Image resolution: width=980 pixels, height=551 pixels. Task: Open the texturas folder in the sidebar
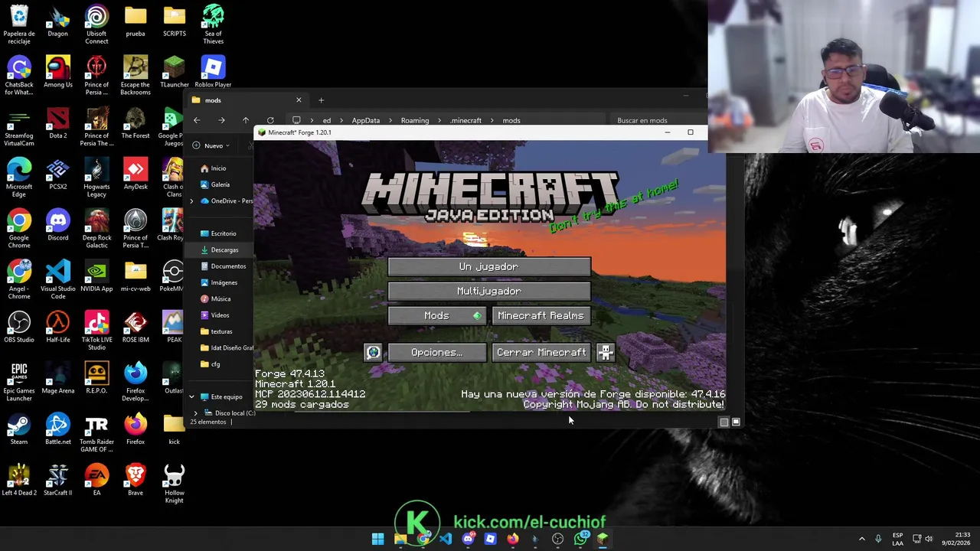click(x=221, y=331)
